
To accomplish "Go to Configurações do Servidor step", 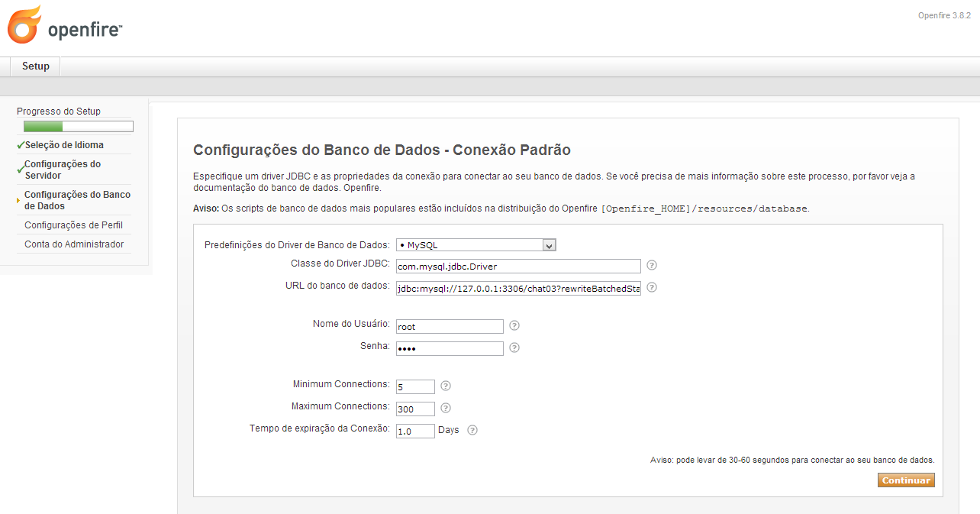I will pos(63,170).
